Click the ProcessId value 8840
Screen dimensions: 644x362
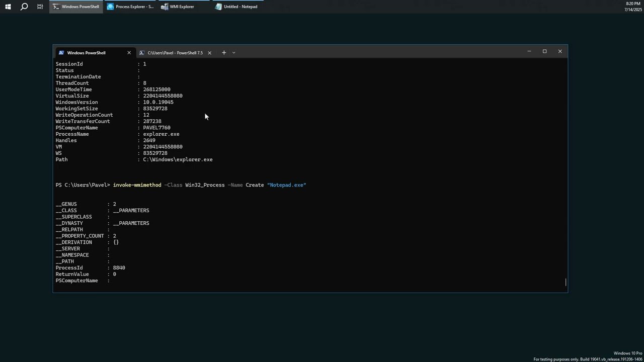(x=119, y=268)
